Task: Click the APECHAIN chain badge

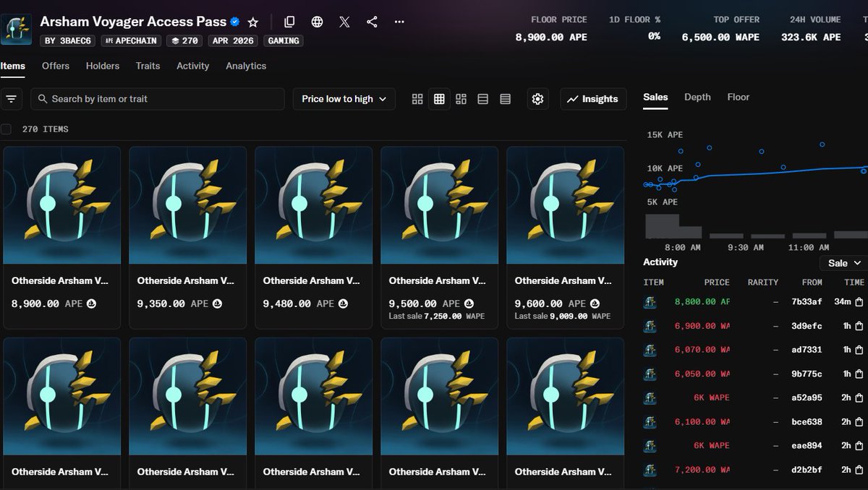Action: [132, 41]
